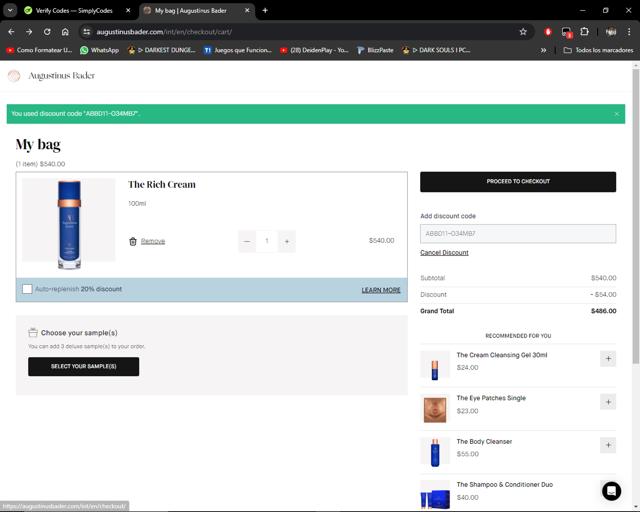Bookmark this page with the star icon
This screenshot has height=512, width=640.
(523, 32)
